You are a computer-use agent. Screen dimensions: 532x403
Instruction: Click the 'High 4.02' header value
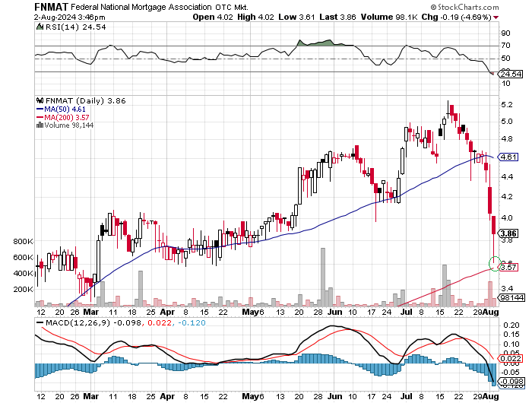tap(255, 17)
